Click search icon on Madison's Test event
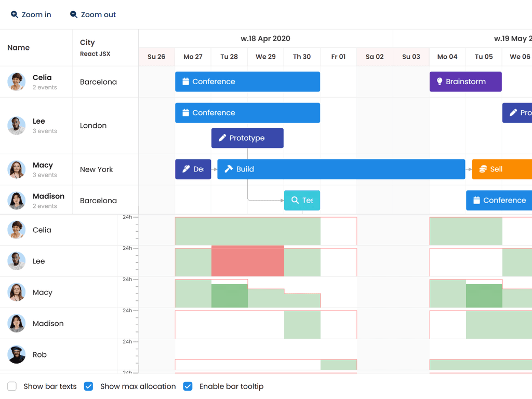Screen dimensions: 532x399 pos(295,201)
